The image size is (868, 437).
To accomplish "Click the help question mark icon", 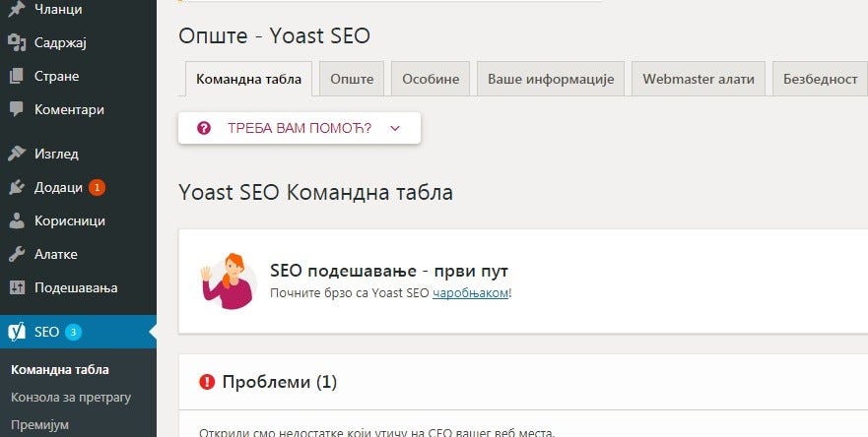I will (x=204, y=128).
